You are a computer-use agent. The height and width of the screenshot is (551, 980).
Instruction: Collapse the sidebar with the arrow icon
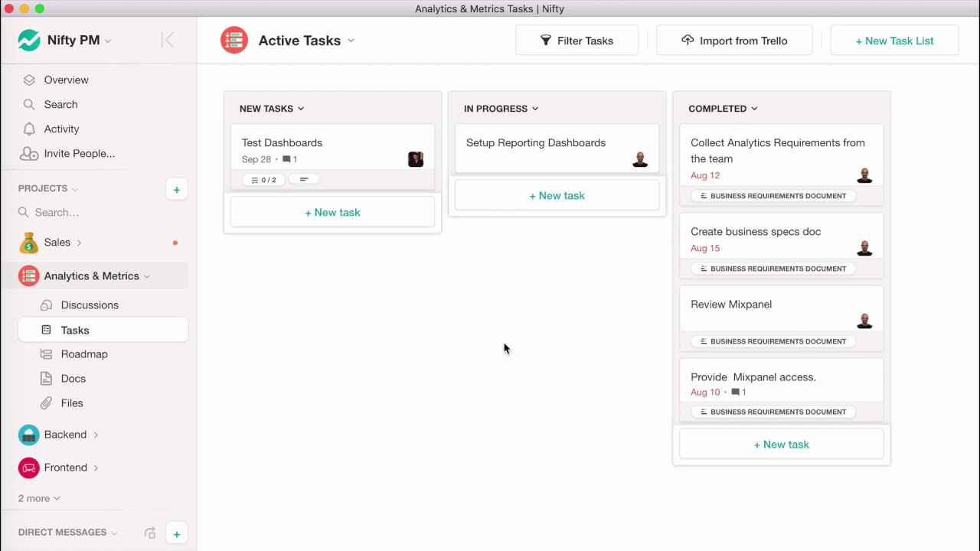tap(168, 41)
